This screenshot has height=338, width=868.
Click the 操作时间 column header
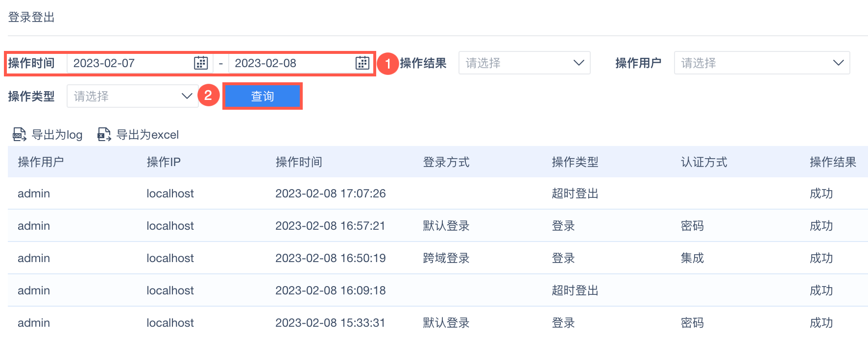pyautogui.click(x=299, y=162)
